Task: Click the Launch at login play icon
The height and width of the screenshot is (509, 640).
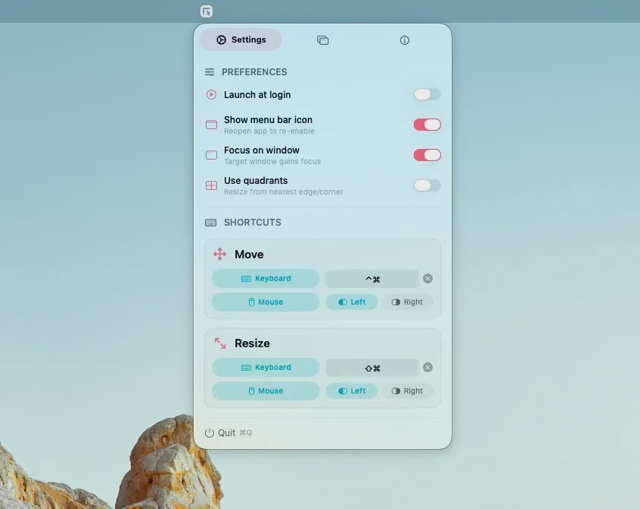Action: point(211,95)
